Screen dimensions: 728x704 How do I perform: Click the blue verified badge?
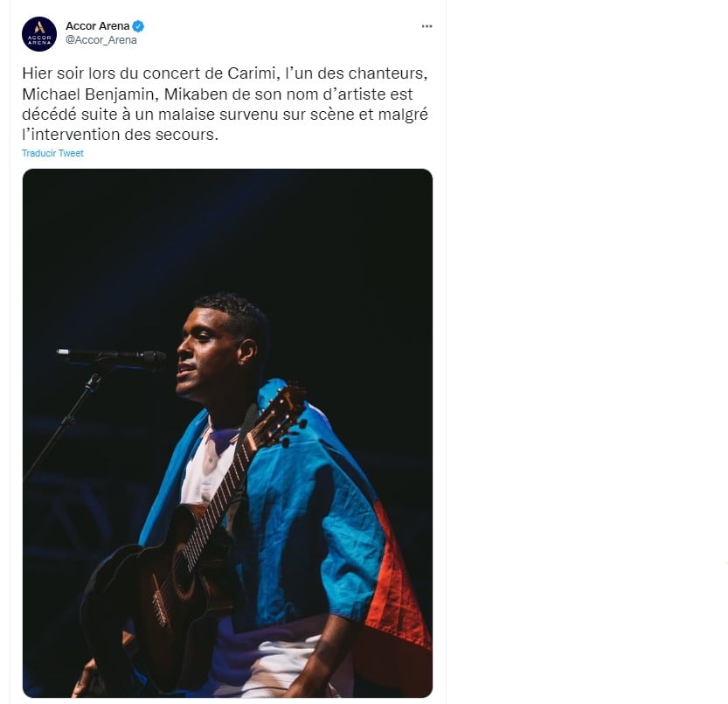(138, 26)
